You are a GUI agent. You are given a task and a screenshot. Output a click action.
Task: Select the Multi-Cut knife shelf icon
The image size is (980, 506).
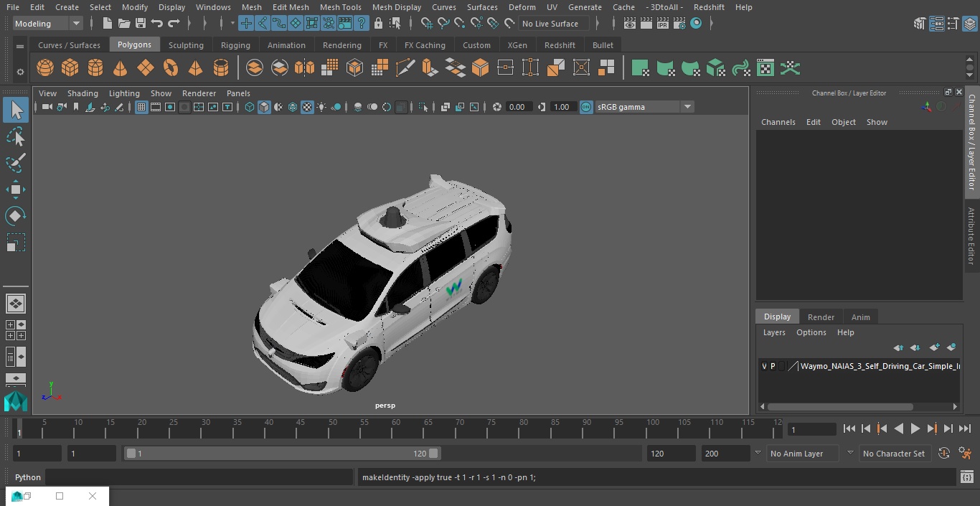[x=405, y=68]
